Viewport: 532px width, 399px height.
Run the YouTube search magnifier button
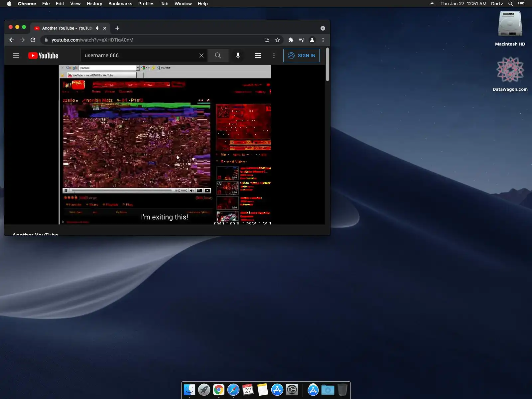coord(218,56)
